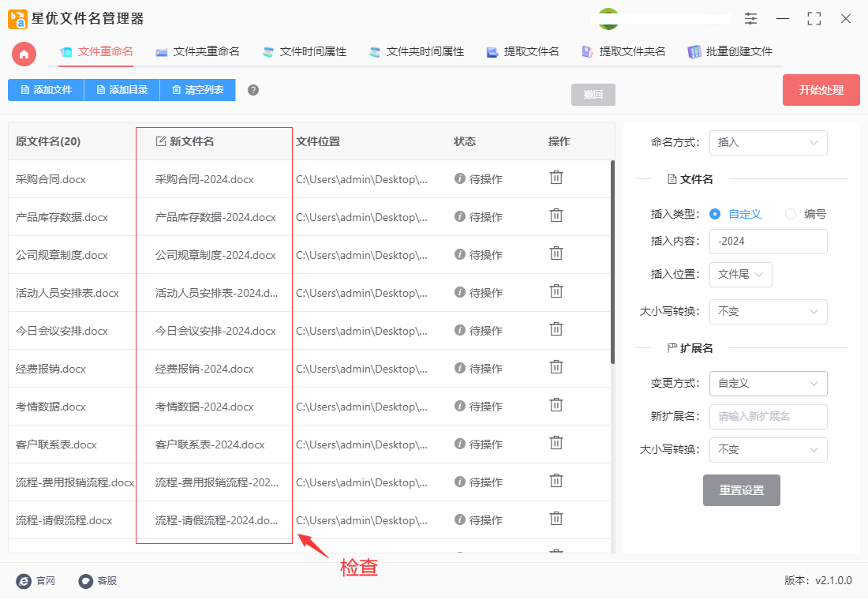The width and height of the screenshot is (868, 600).
Task: Click version text v2.1.0.0
Action: [x=833, y=580]
